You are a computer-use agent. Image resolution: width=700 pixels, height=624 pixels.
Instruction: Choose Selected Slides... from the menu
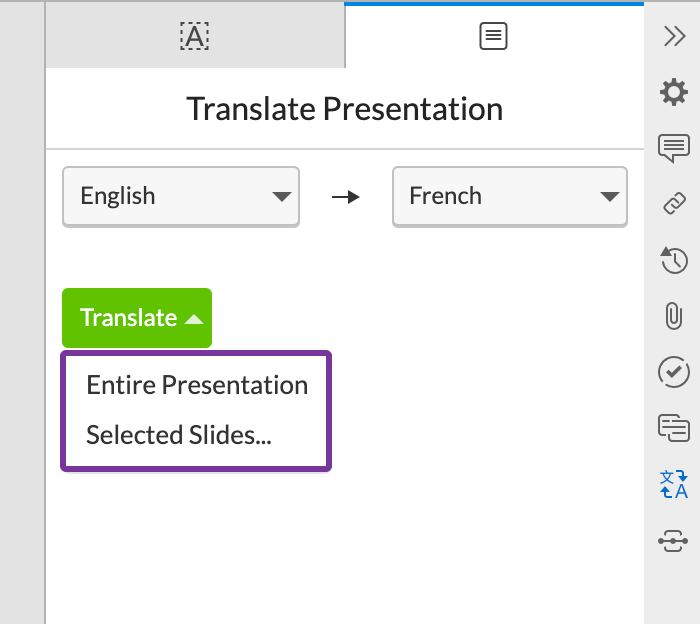179,435
